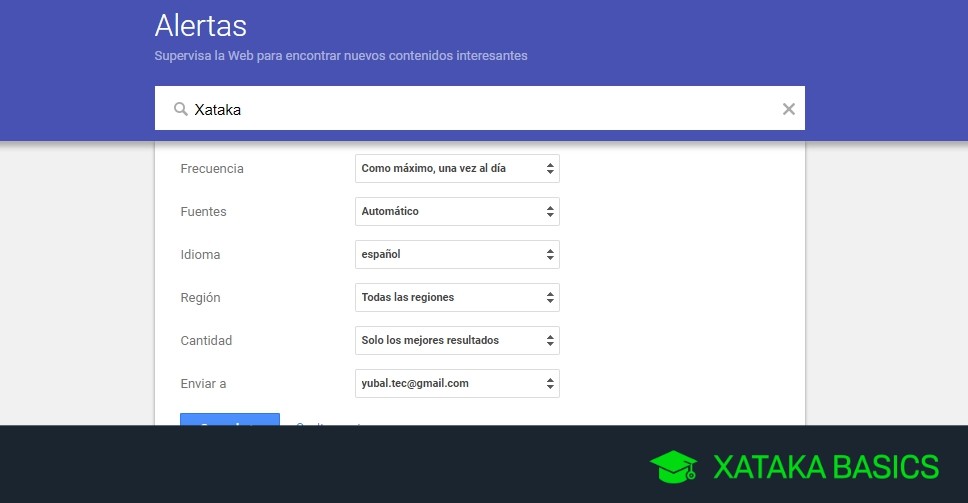Click the search magnifier icon
Viewport: 968px width, 503px height.
180,109
